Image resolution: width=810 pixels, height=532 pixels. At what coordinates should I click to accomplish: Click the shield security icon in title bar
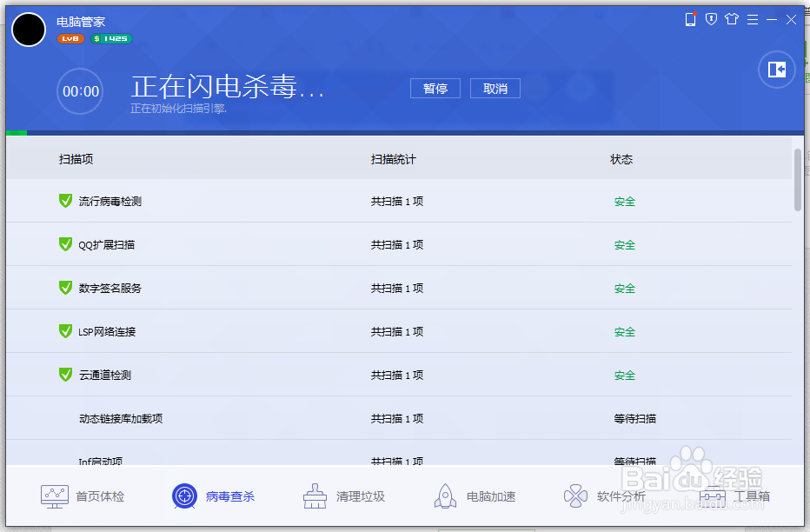(711, 20)
